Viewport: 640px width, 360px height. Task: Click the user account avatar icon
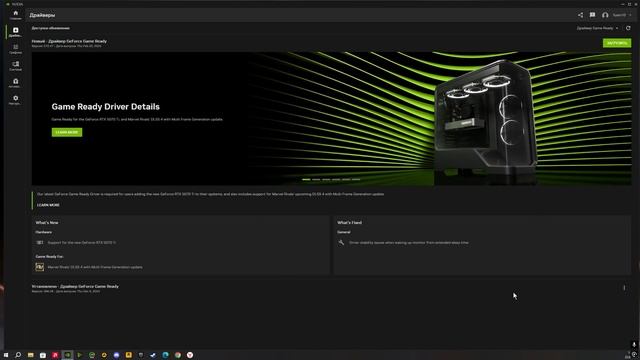coord(605,15)
